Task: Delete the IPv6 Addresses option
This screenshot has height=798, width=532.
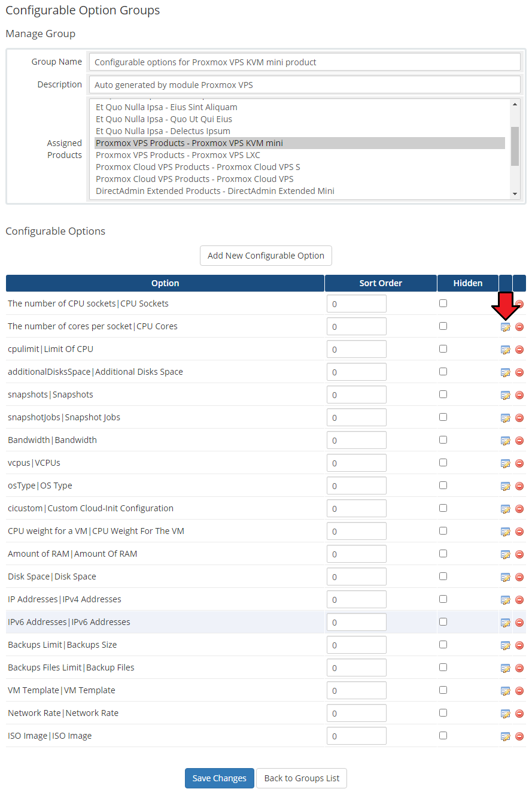Action: [x=519, y=623]
